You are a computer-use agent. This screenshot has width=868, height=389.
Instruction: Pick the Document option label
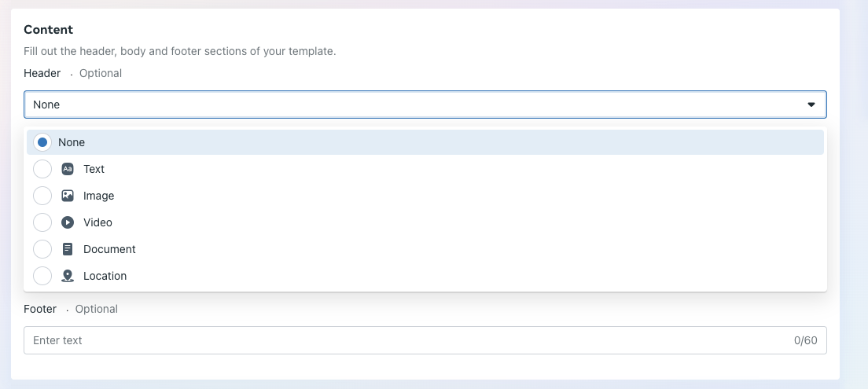click(x=109, y=249)
